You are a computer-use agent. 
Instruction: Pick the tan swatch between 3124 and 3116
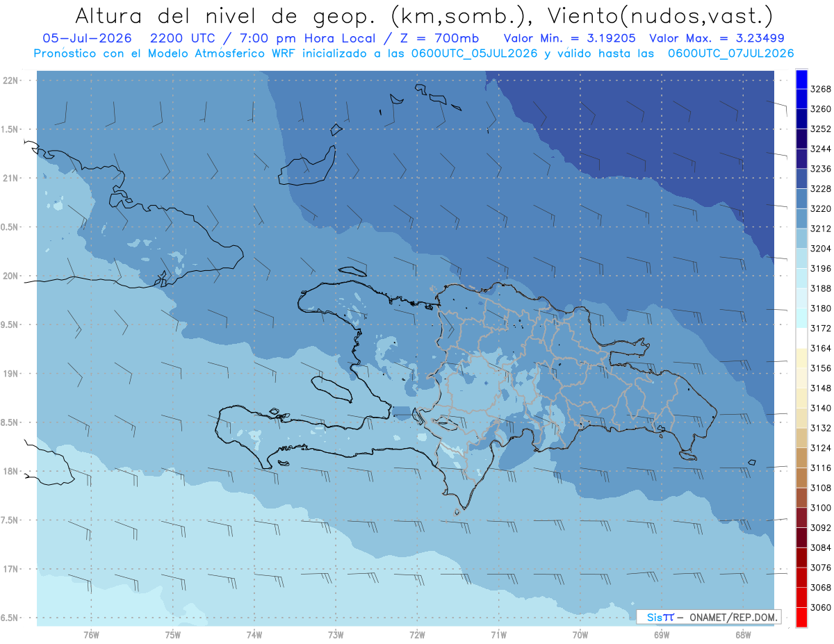801,458
